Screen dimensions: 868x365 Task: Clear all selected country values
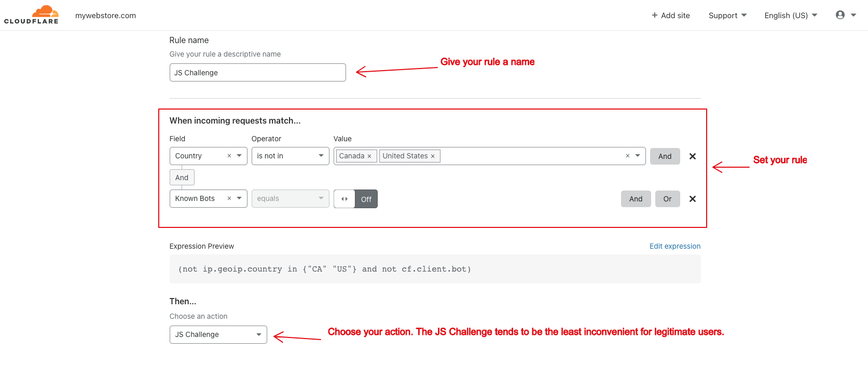click(x=627, y=156)
